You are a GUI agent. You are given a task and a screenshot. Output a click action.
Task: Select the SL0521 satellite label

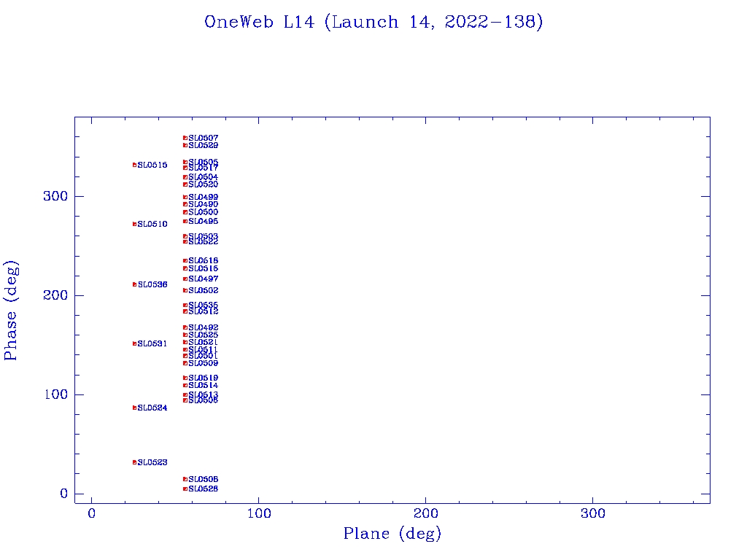point(204,343)
